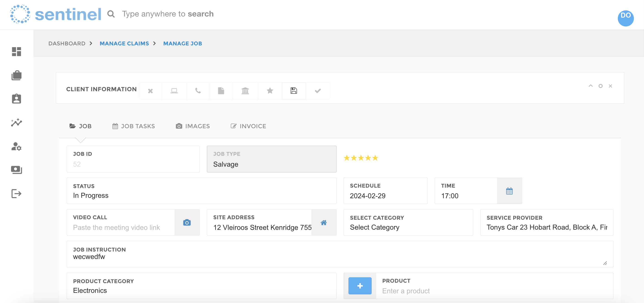Click the X cancel toolbar icon
Viewport: 644px width, 303px height.
coord(150,91)
